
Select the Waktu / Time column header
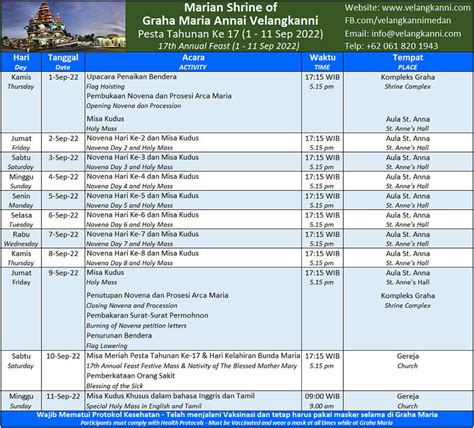pos(322,62)
